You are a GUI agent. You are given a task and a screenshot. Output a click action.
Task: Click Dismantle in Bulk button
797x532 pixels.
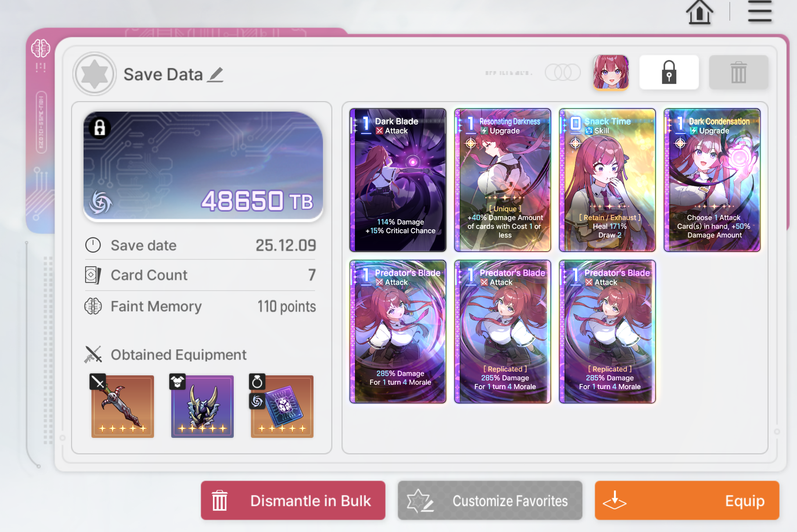[x=293, y=500]
